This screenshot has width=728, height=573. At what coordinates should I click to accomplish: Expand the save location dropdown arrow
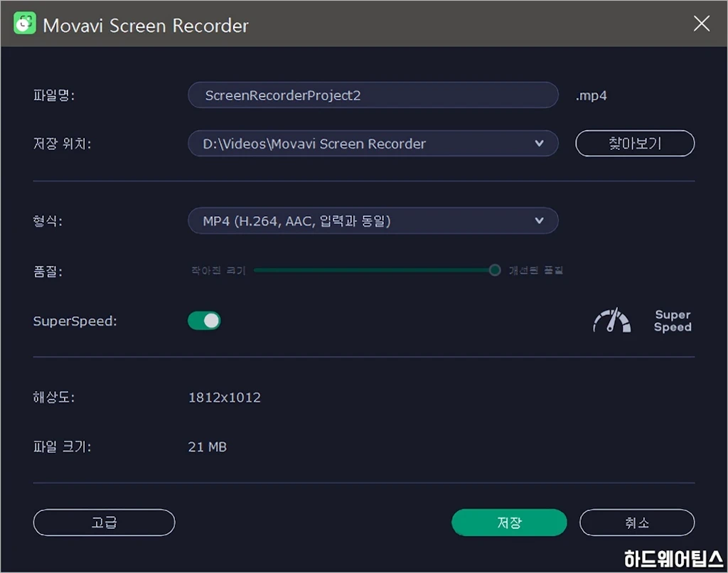click(x=539, y=144)
